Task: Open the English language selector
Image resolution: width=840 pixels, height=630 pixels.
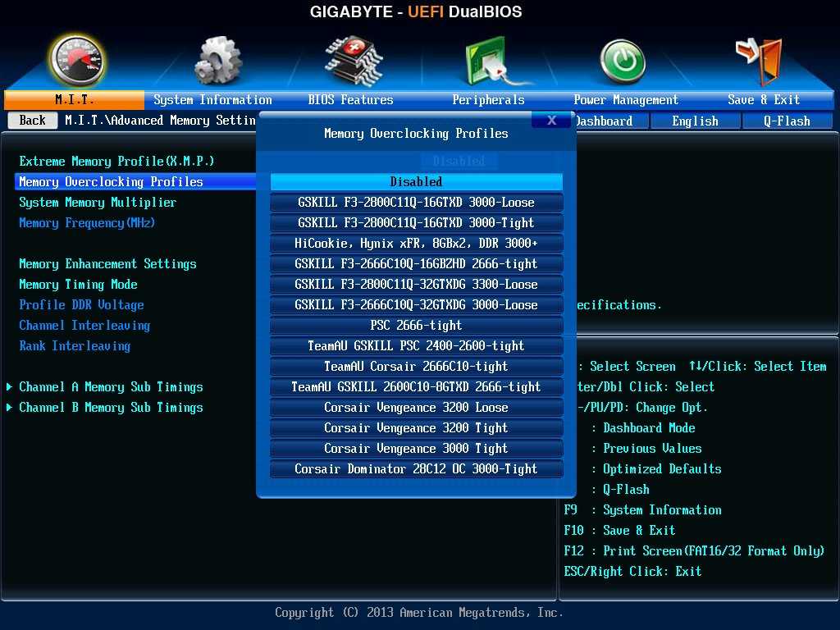Action: coord(695,121)
